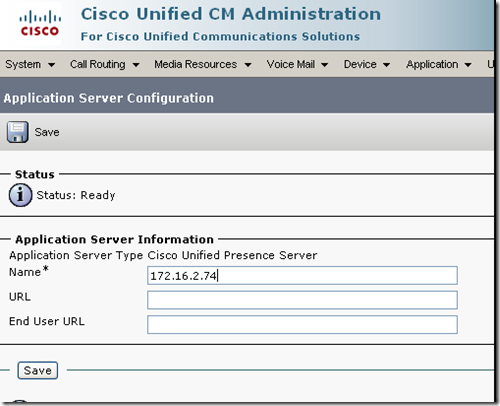Viewport: 500px width, 406px height.
Task: Expand the Voice Mail dropdown arrow
Action: click(324, 65)
